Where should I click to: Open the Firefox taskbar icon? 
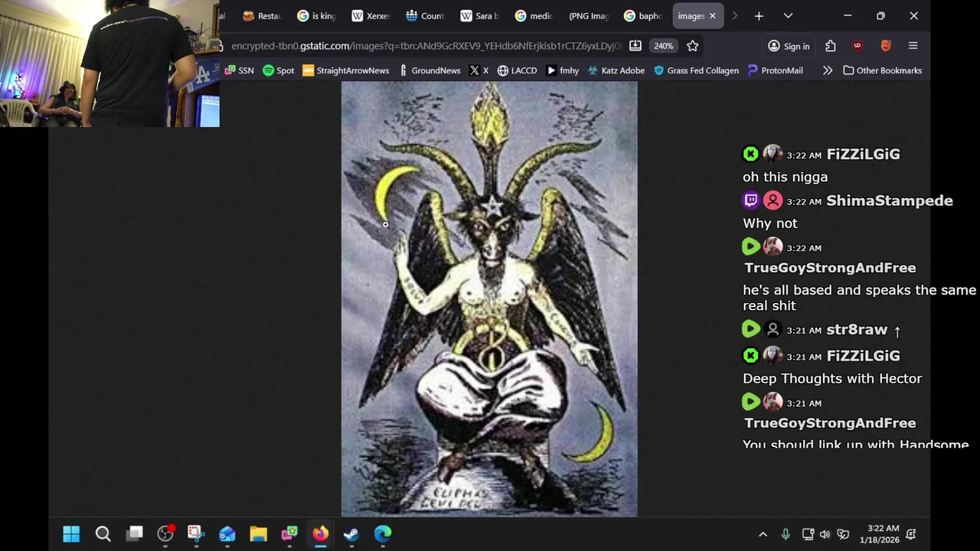pos(320,533)
